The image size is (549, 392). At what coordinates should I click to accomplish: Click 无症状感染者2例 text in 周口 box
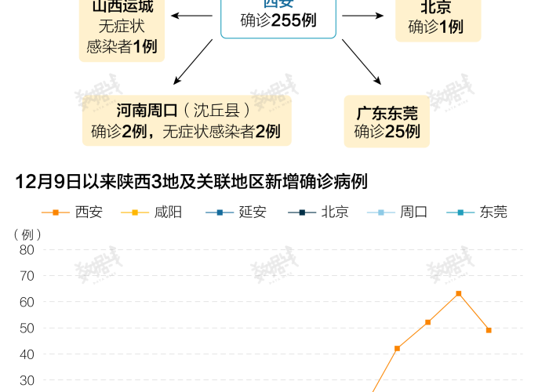pyautogui.click(x=221, y=132)
